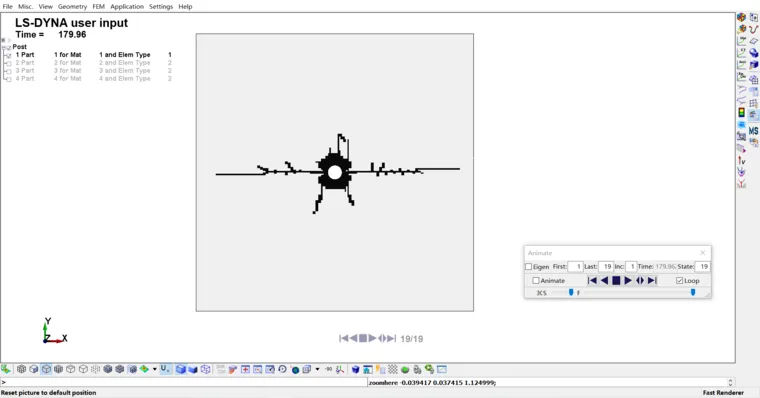
Task: Play animation forward in Animate dialog
Action: [628, 281]
